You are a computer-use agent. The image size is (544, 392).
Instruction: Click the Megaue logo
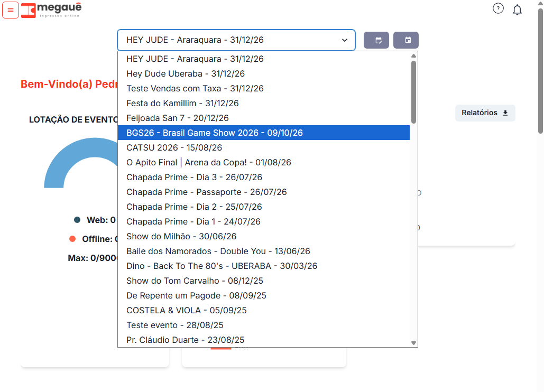pyautogui.click(x=51, y=10)
